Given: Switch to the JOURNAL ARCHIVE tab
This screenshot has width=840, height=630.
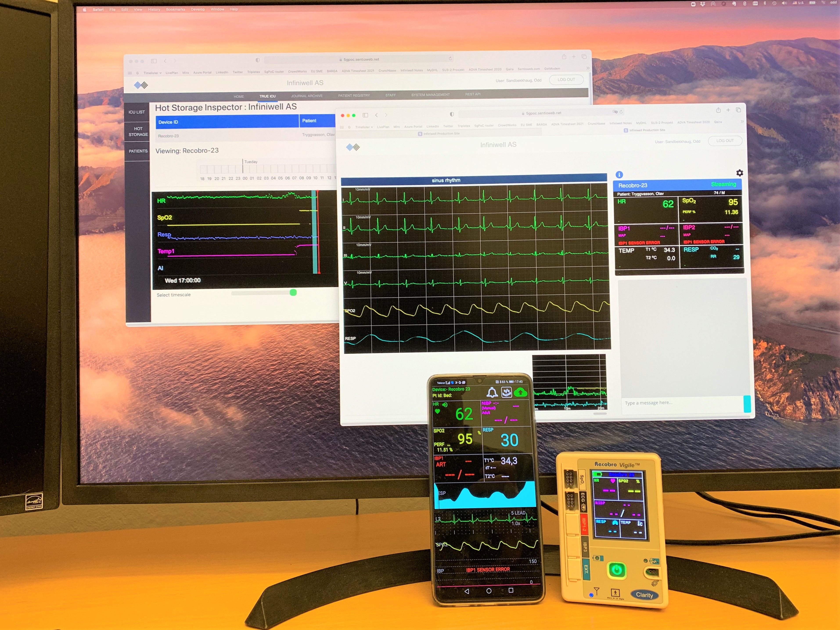Looking at the screenshot, I should (x=306, y=96).
